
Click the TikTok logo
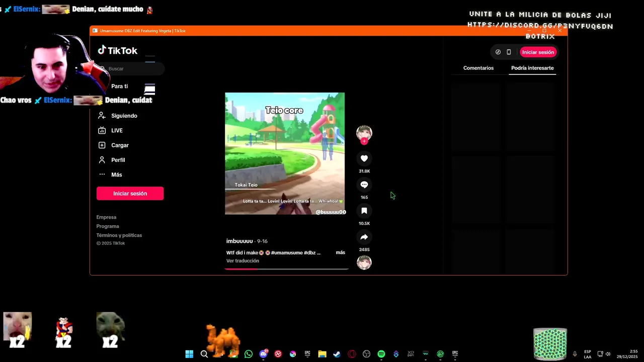(117, 50)
